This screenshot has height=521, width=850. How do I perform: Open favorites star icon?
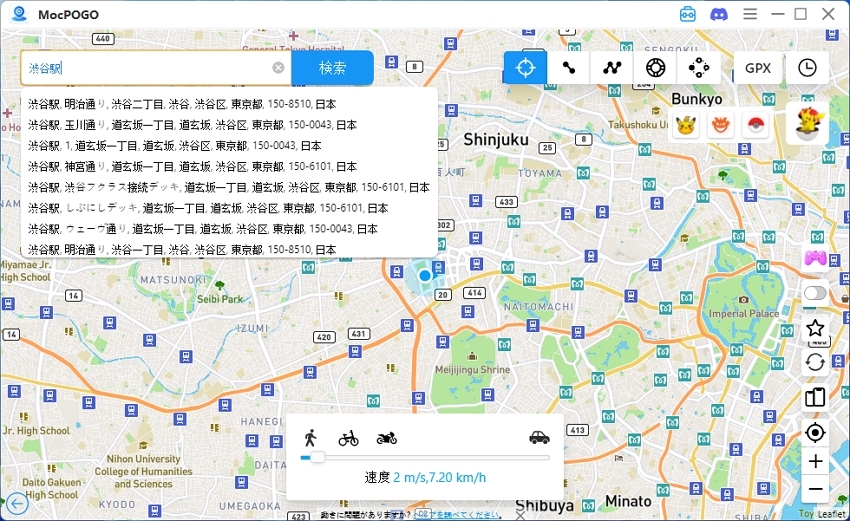pyautogui.click(x=815, y=327)
